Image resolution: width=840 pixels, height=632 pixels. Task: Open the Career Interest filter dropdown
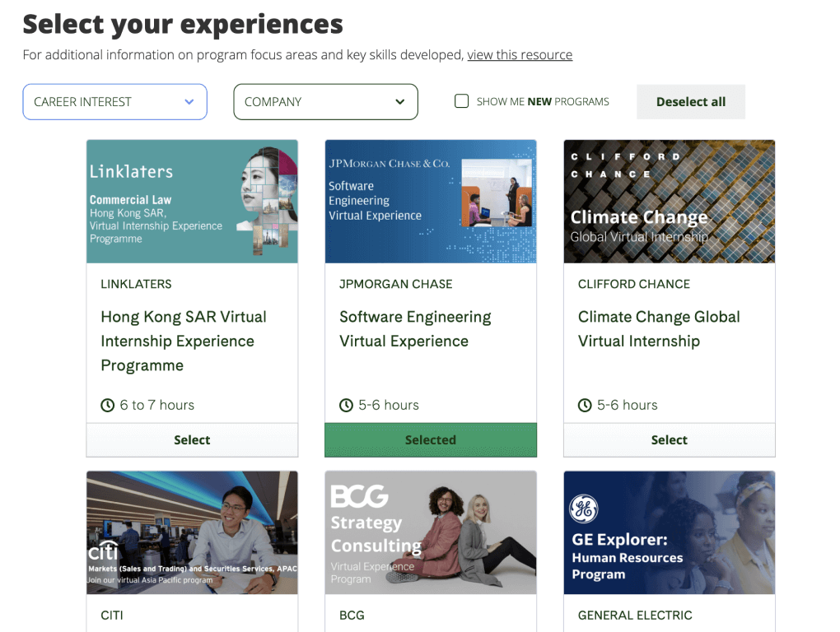coord(114,102)
